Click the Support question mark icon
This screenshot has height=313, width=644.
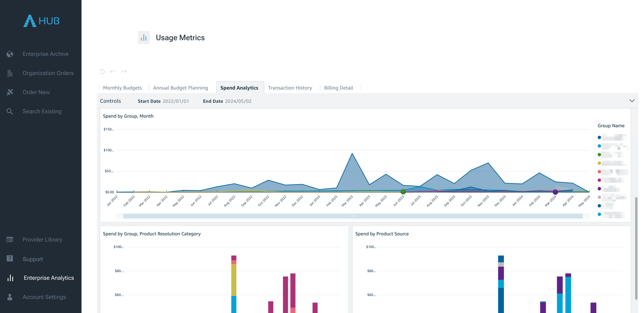click(10, 259)
